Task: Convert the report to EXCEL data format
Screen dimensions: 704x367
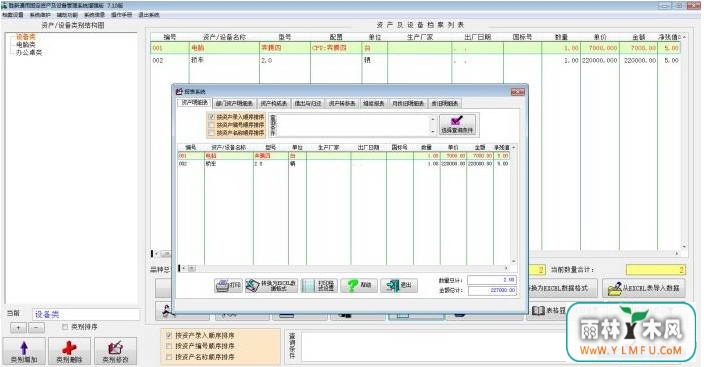Action: point(272,285)
